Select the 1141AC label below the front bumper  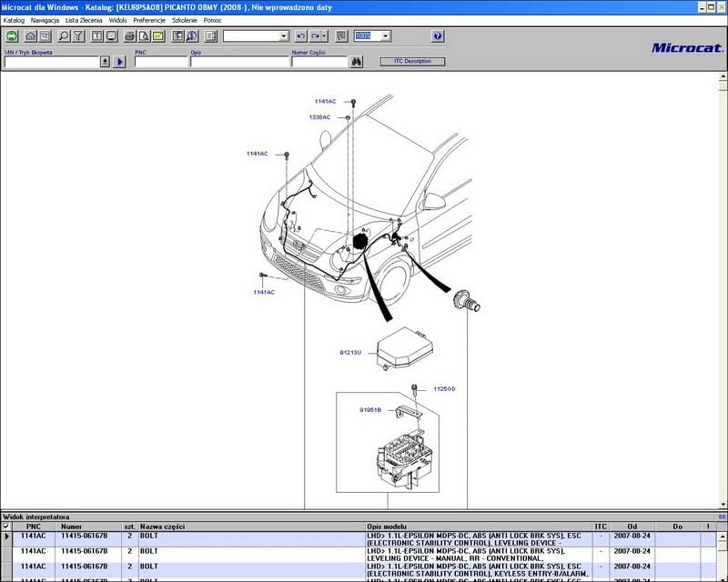264,293
